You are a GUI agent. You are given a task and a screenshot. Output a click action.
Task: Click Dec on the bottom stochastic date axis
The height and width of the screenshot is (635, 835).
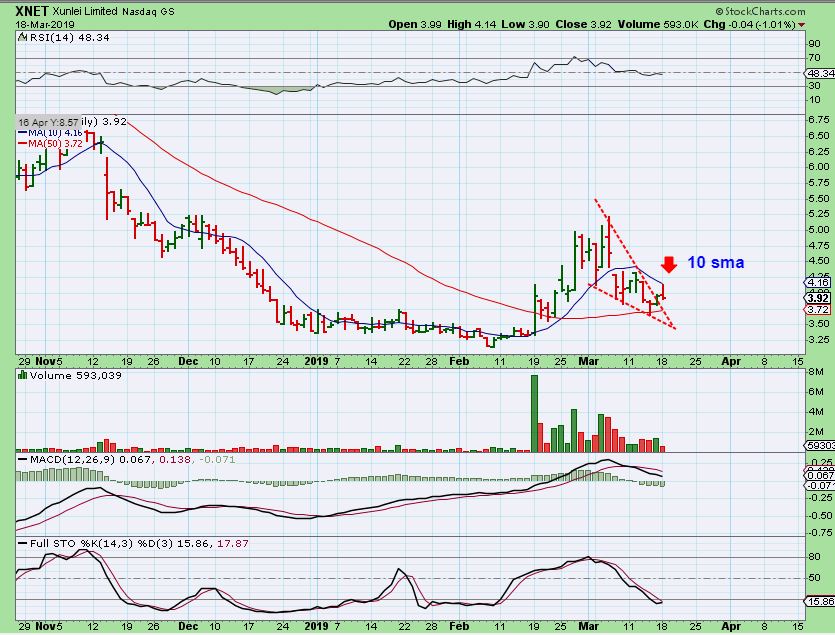tap(188, 626)
